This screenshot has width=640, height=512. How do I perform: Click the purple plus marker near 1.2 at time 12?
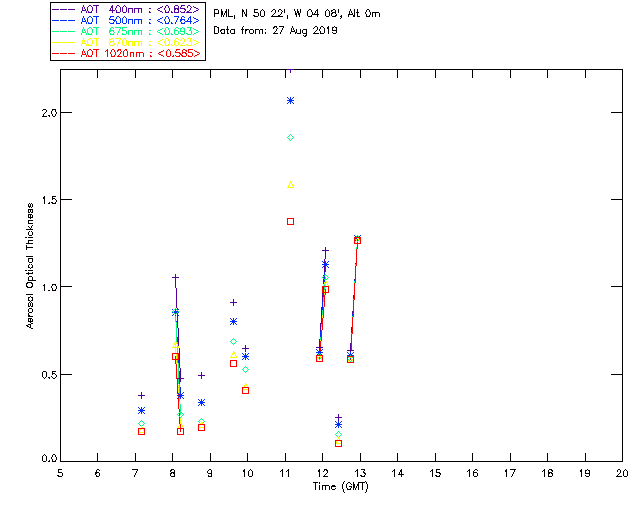[x=325, y=250]
